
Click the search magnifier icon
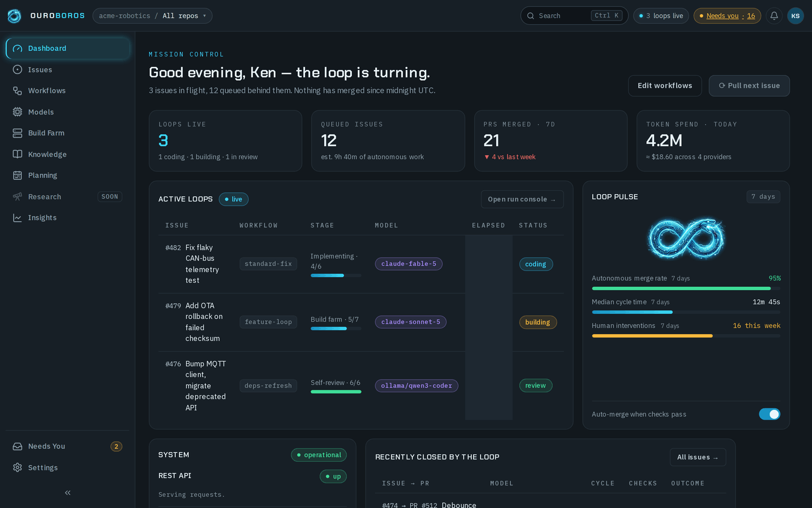[531, 16]
